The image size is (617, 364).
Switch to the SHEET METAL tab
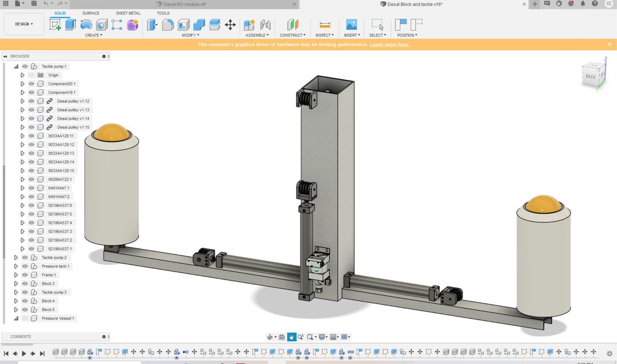pyautogui.click(x=128, y=13)
